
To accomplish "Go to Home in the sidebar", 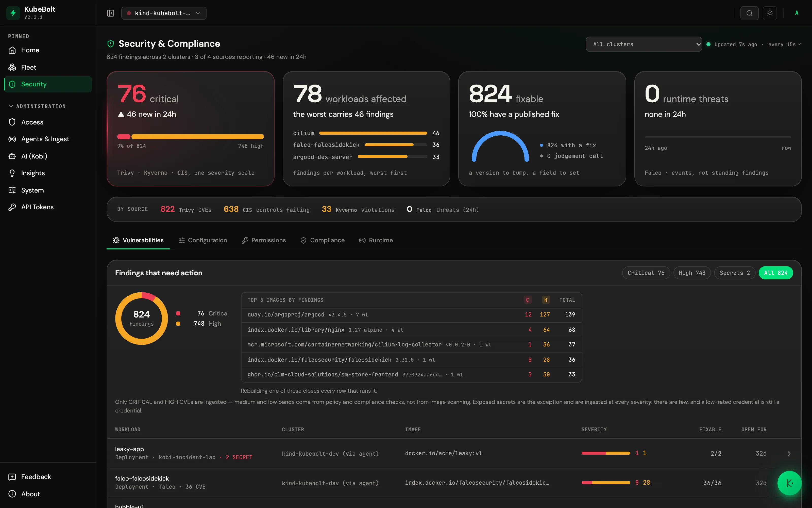I will (48, 50).
